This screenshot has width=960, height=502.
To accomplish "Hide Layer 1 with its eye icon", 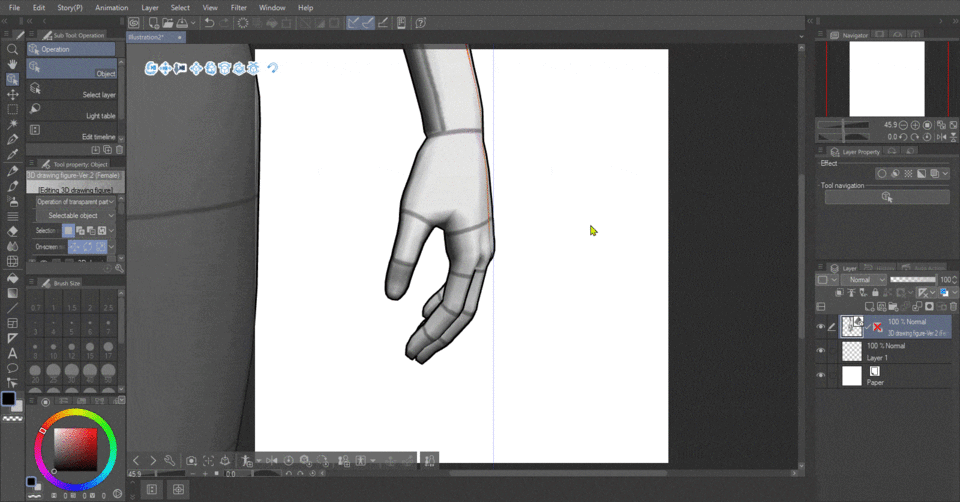I will click(821, 351).
